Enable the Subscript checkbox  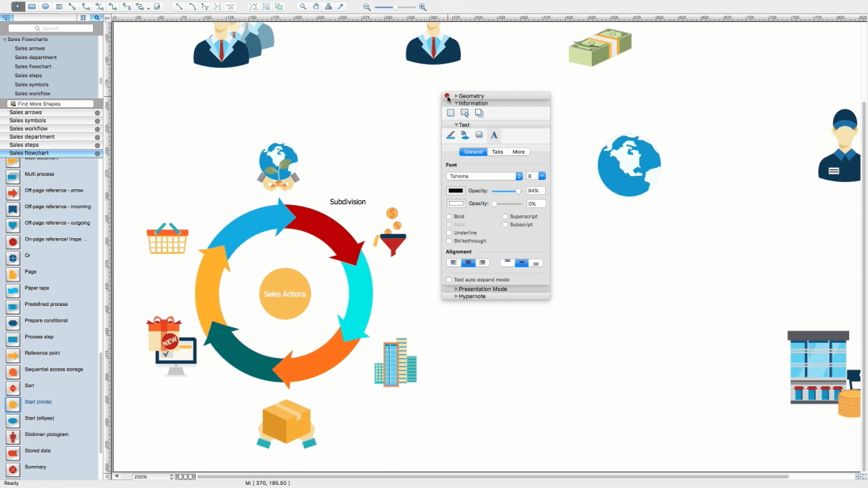[505, 225]
